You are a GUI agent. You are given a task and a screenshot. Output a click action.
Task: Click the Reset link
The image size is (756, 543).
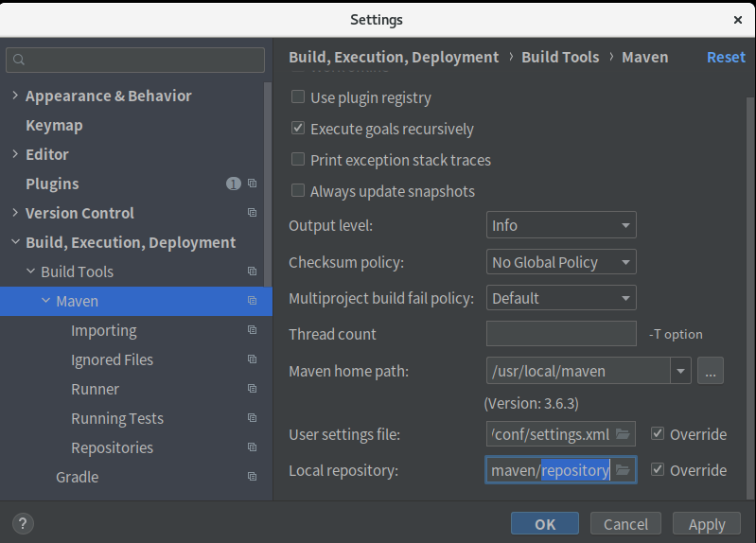point(726,58)
